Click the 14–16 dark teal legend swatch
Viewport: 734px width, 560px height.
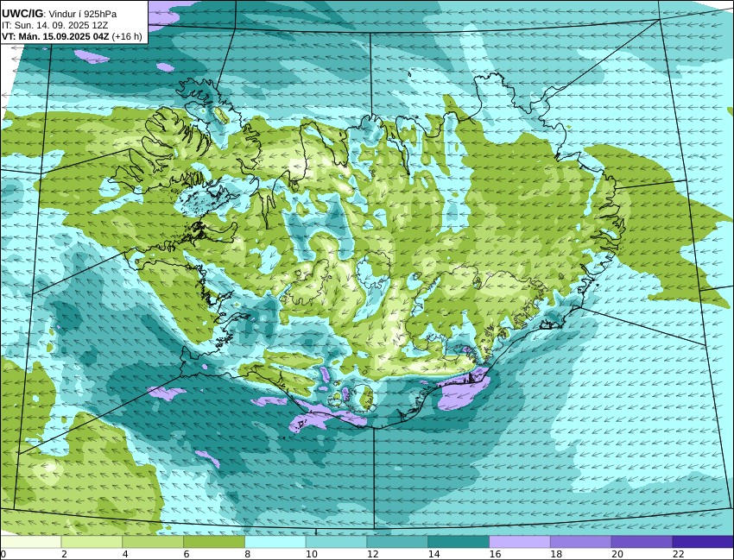coord(459,542)
